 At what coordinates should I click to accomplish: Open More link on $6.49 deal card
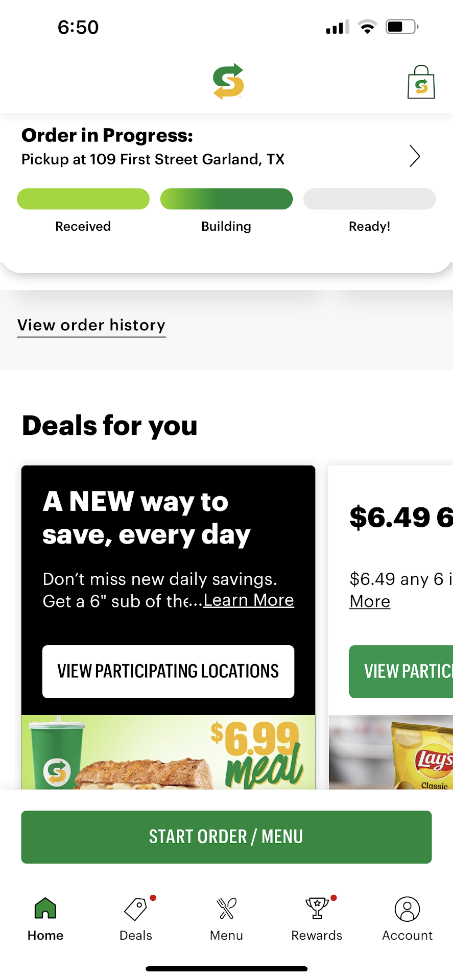coord(370,601)
